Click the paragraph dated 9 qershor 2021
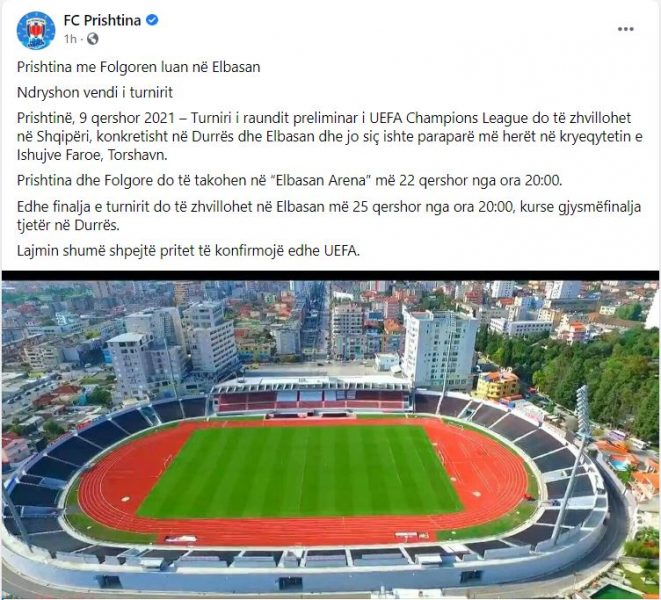Image resolution: width=661 pixels, height=600 pixels. pos(330,136)
